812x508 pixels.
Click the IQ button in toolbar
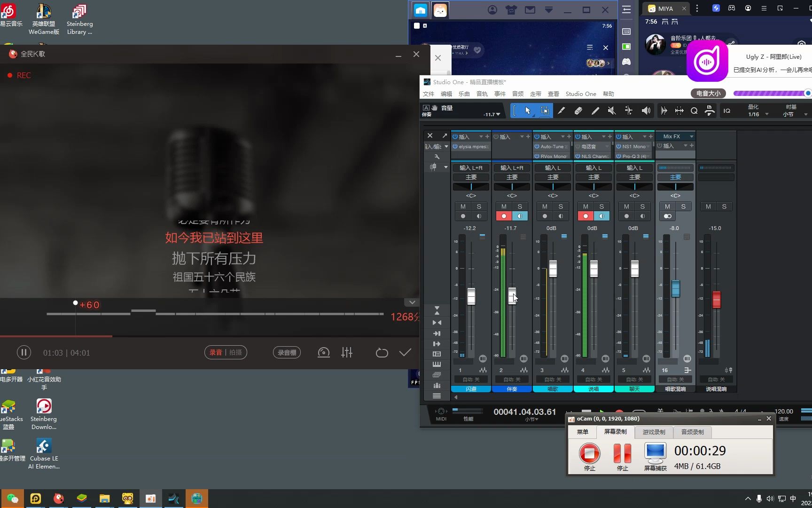[x=727, y=111]
